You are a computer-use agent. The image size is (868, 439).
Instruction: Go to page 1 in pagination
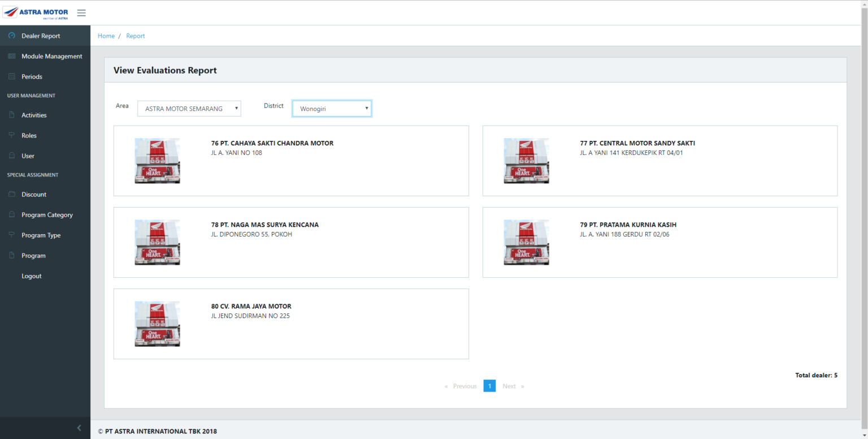coord(489,386)
